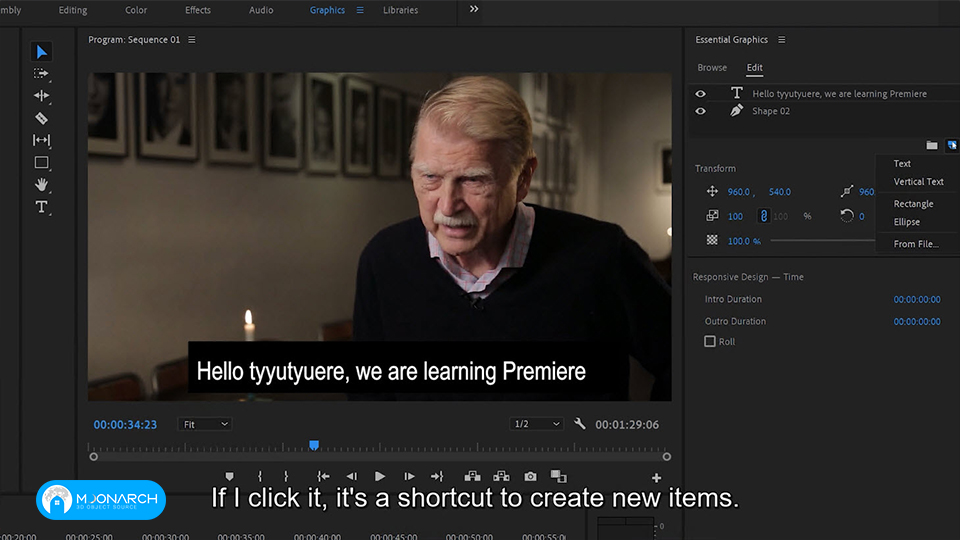Select the Shape 02 layer row
Screen dimensions: 960x540
824,111
